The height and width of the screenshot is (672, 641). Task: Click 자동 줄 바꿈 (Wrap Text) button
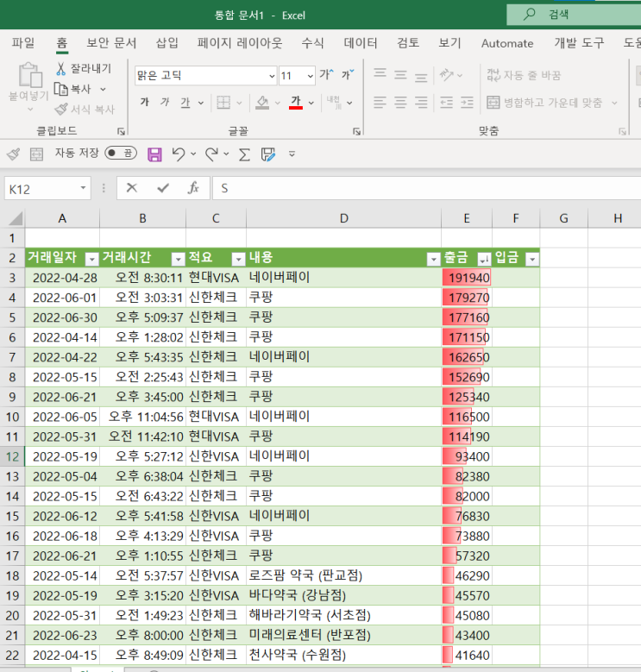(524, 75)
